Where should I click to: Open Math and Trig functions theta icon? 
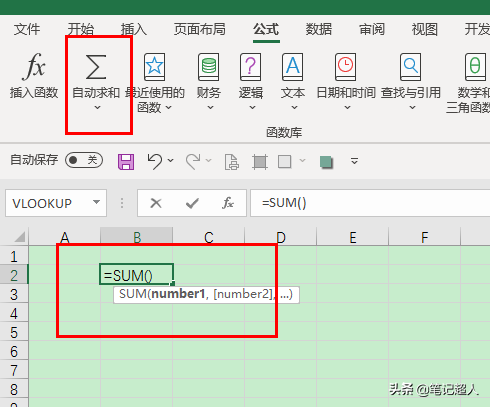coord(475,67)
